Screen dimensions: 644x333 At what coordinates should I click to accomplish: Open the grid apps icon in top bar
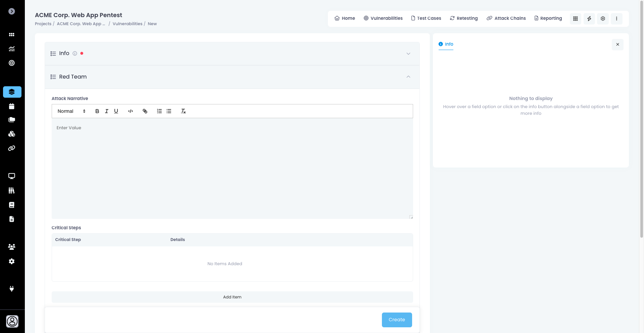point(575,18)
